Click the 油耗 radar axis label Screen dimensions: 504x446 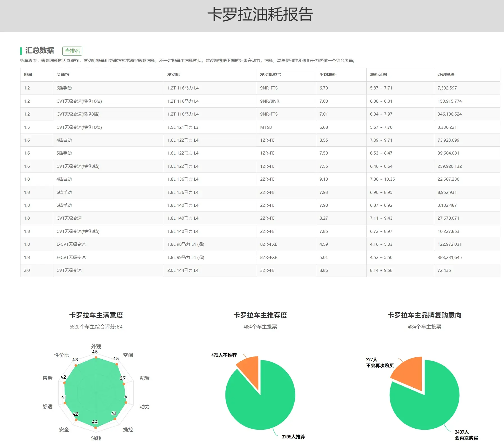coord(96,438)
